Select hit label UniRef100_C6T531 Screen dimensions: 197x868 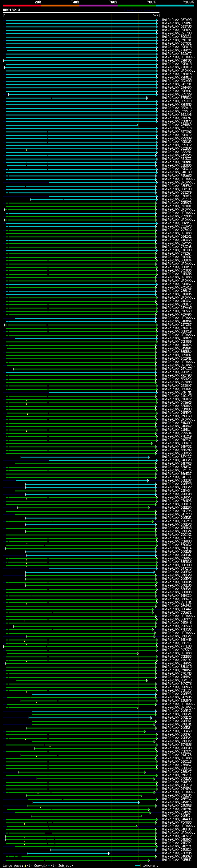click(x=177, y=43)
